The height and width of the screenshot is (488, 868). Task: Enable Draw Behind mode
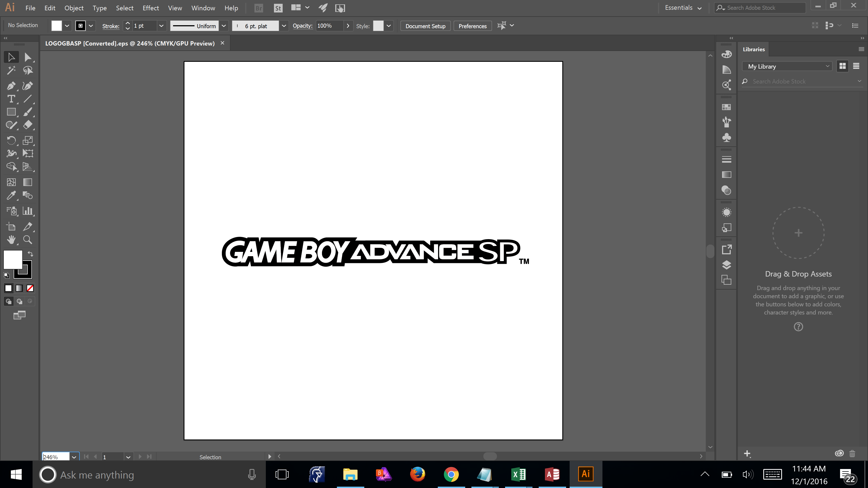[19, 301]
